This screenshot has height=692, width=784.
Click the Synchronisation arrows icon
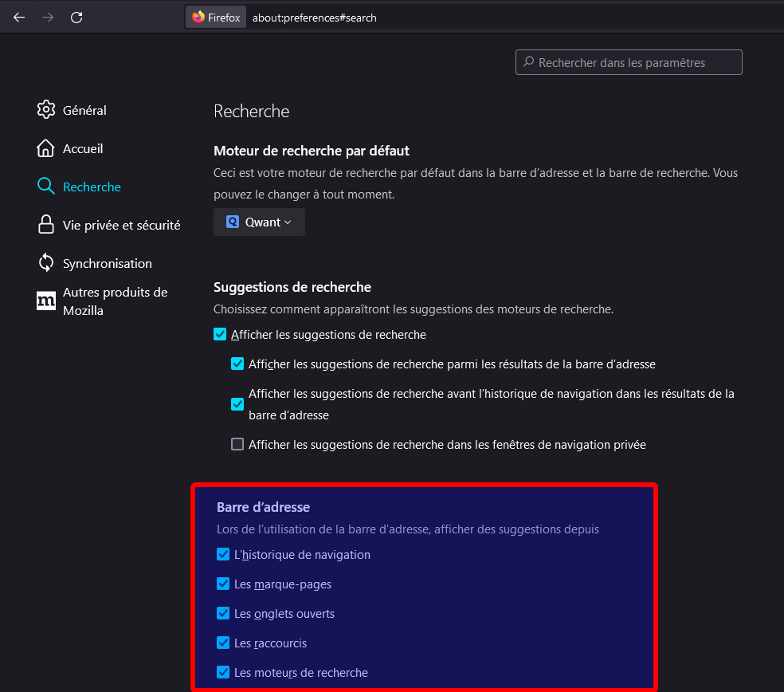coord(46,263)
